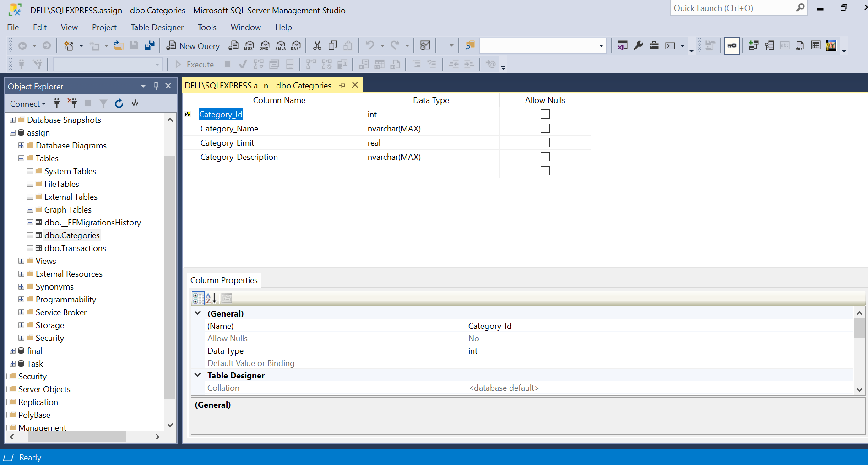The height and width of the screenshot is (465, 868).
Task: Click the Cut scissors icon
Action: pyautogui.click(x=317, y=46)
